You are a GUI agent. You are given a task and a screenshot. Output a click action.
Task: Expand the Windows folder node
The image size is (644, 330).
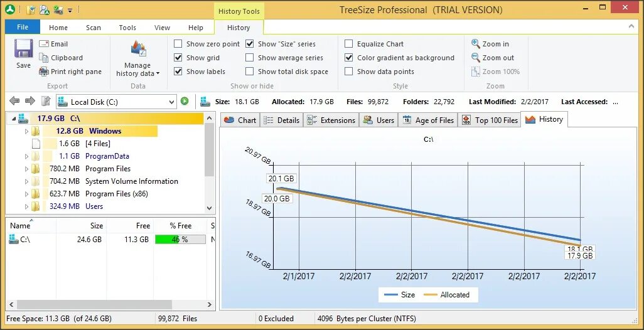click(x=26, y=131)
